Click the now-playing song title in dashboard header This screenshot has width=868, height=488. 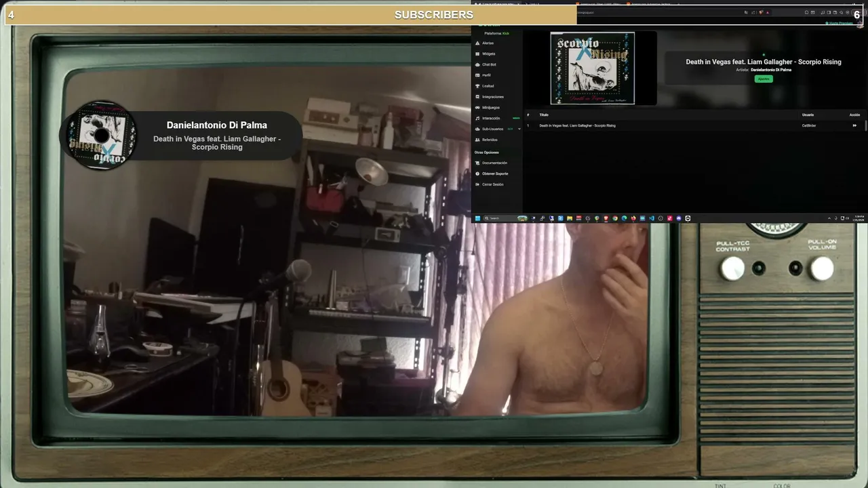[764, 62]
